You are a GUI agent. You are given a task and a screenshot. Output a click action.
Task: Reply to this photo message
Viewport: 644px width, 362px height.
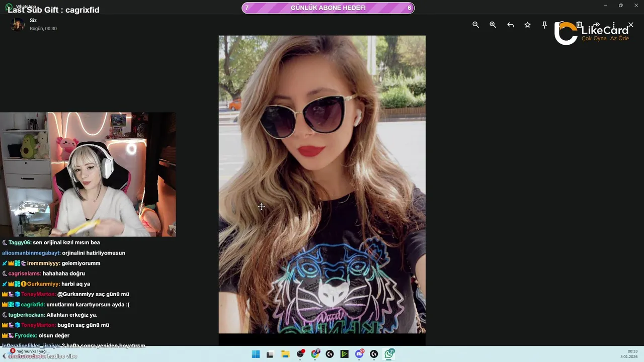[510, 25]
